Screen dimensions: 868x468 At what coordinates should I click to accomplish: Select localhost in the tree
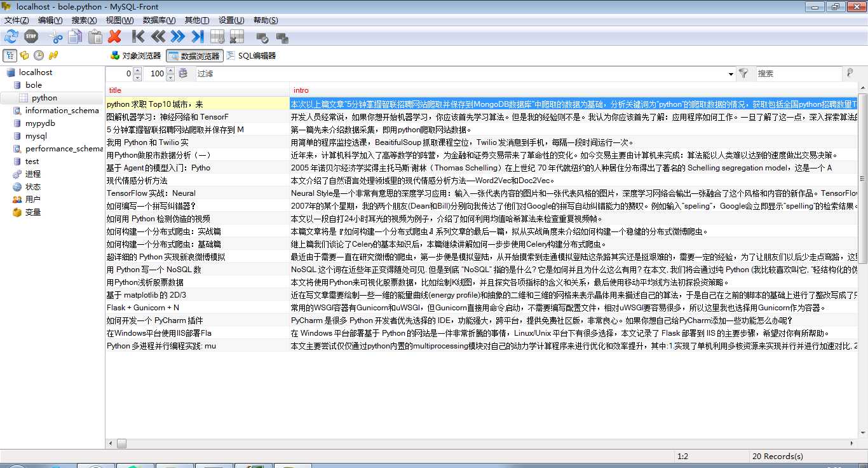(x=36, y=72)
